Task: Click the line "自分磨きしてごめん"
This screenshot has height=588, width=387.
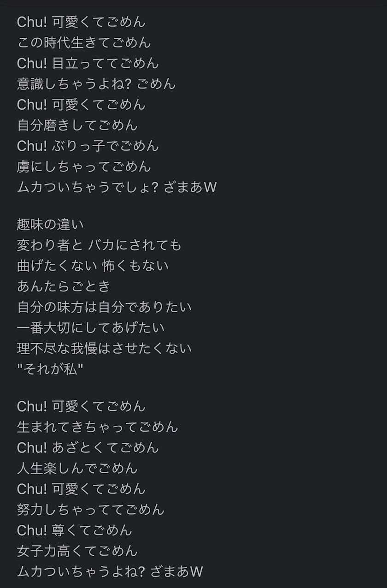Action: (77, 125)
